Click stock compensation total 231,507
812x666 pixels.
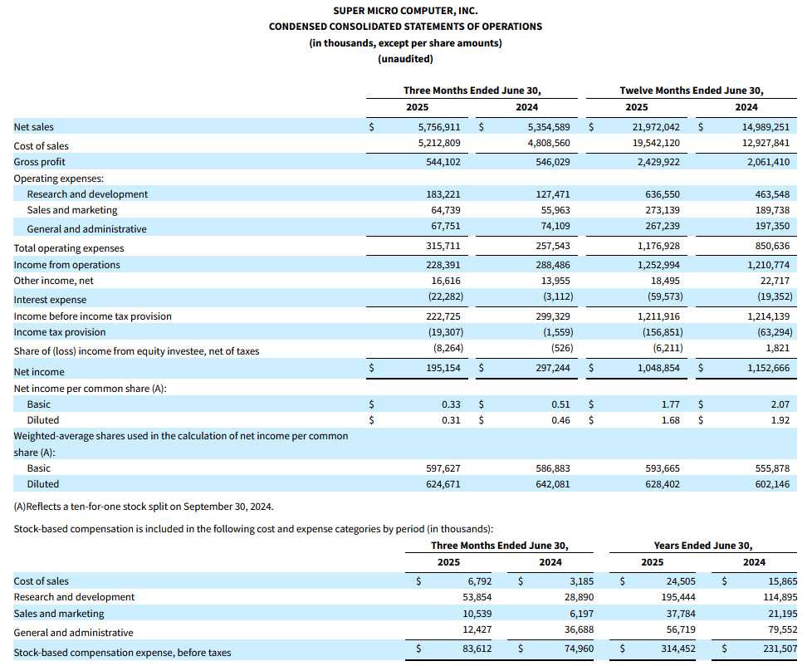[x=780, y=649]
